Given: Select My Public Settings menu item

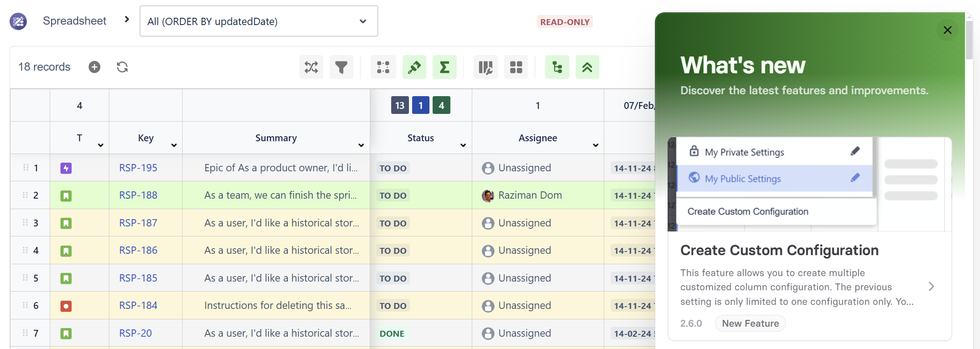Looking at the screenshot, I should point(742,179).
